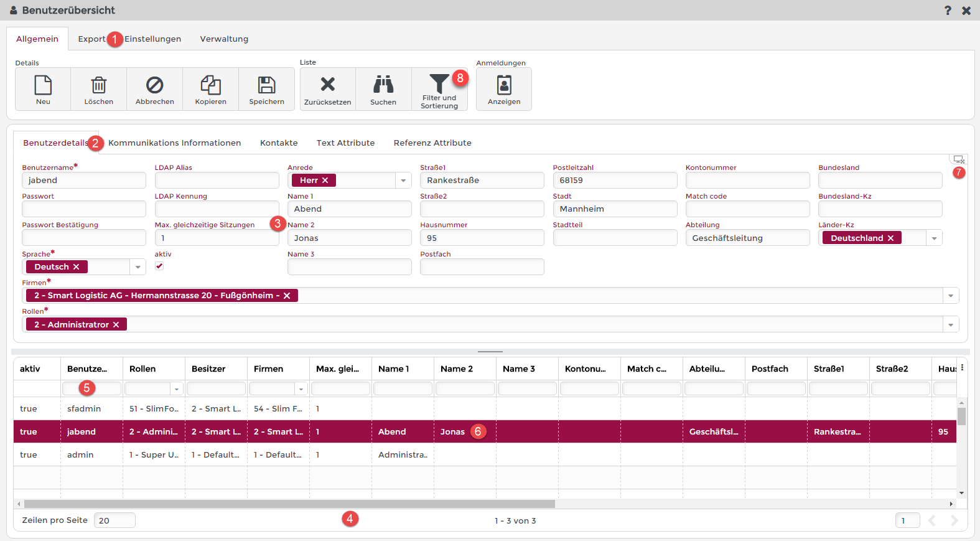This screenshot has height=541, width=980.
Task: Expand the Länder-Kz dropdown
Action: click(x=934, y=238)
